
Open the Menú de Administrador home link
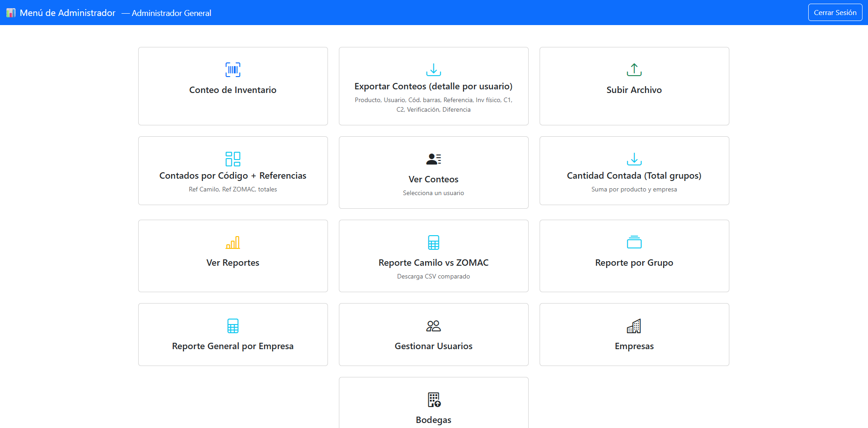click(67, 13)
